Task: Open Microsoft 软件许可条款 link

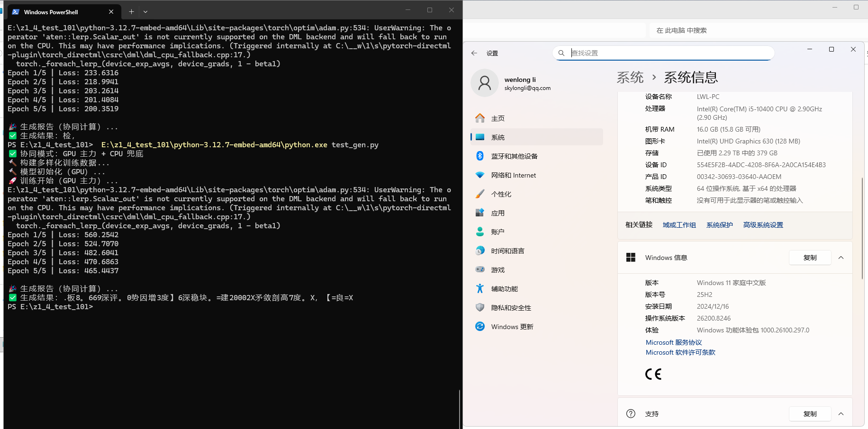Action: 680,352
